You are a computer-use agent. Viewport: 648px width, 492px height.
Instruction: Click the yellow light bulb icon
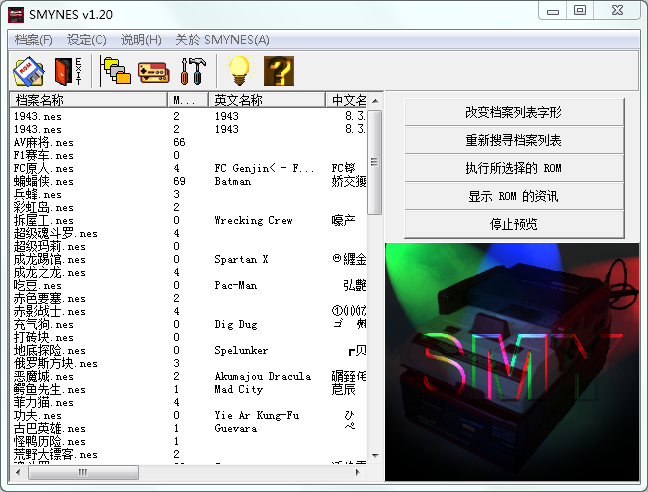coord(238,70)
